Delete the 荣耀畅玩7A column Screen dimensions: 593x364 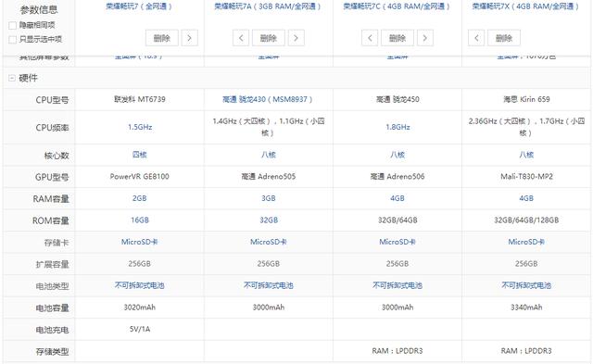click(269, 38)
